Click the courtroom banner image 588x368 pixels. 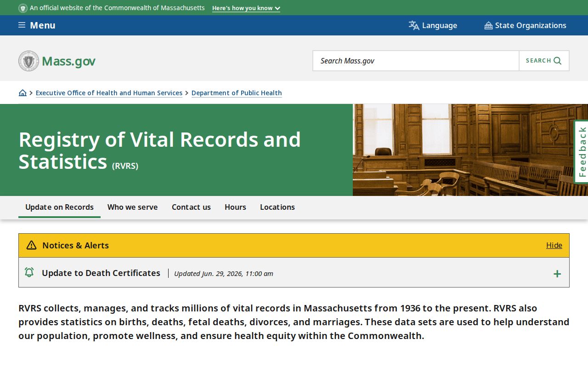tap(470, 150)
